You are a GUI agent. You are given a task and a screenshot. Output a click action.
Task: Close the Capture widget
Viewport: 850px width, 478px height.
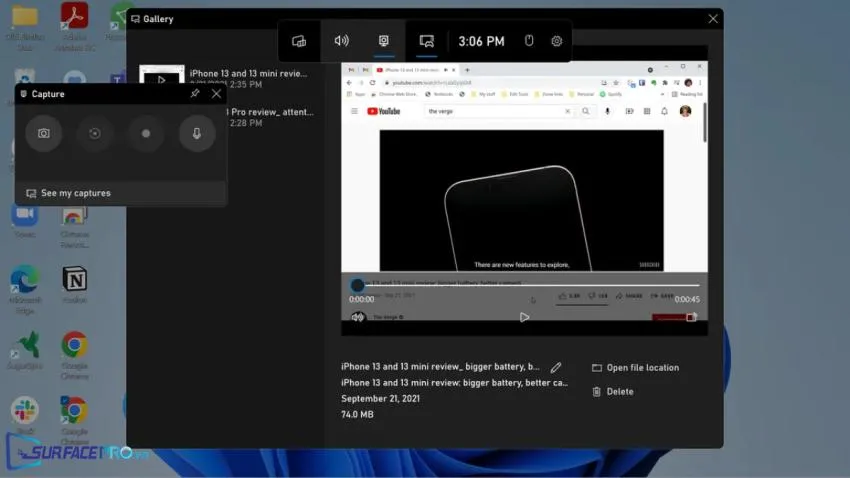pos(216,94)
